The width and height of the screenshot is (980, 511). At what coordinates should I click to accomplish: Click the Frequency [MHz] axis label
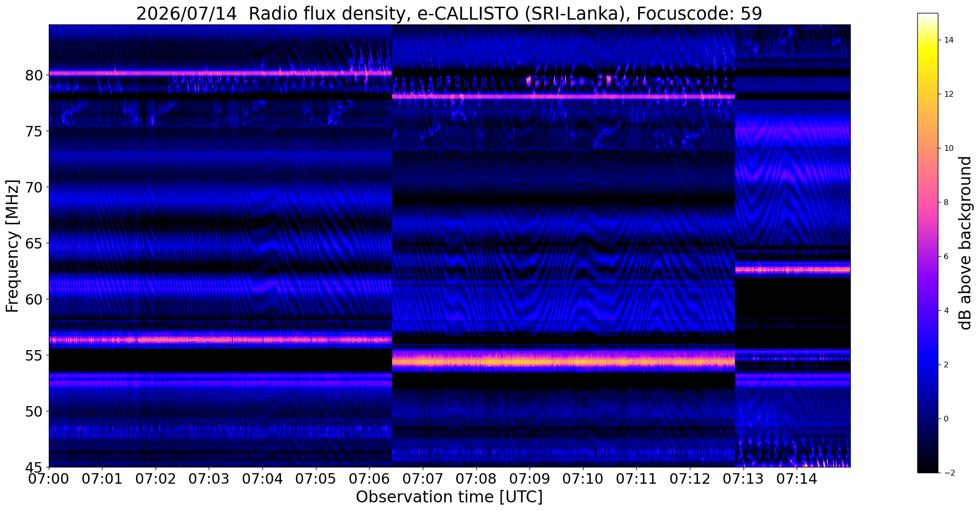tap(13, 246)
